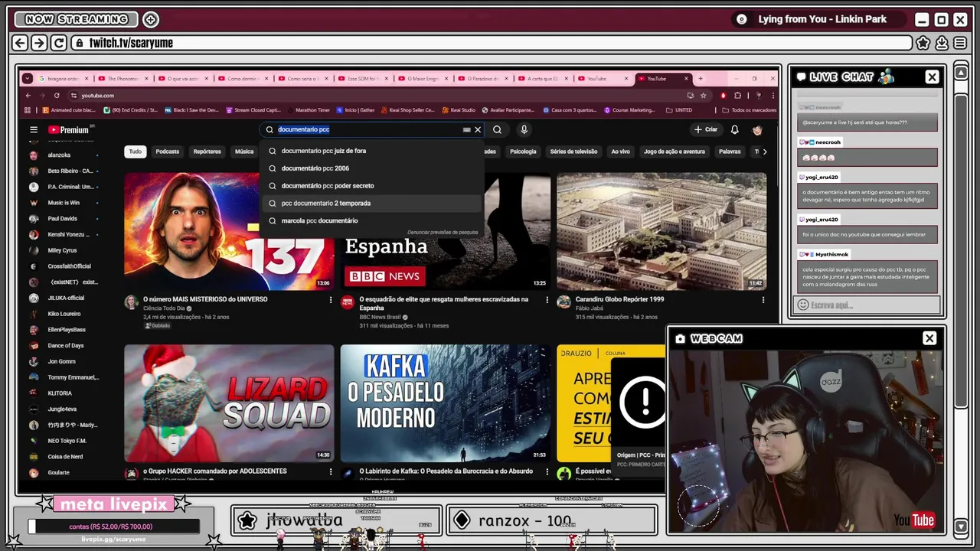This screenshot has height=551, width=980.
Task: Open the Chrome tab search dropdown at far left
Action: point(28,78)
